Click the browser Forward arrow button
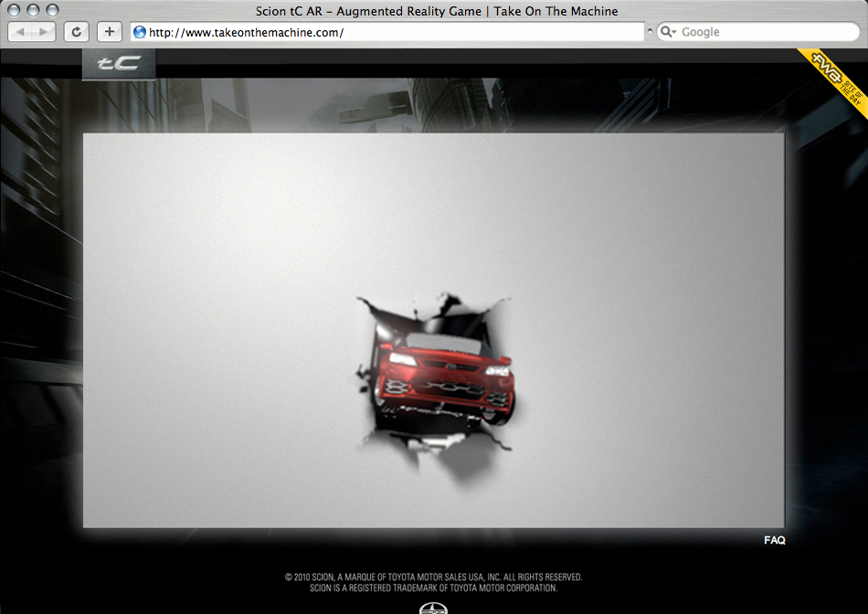Viewport: 868px width, 614px height. pos(43,32)
